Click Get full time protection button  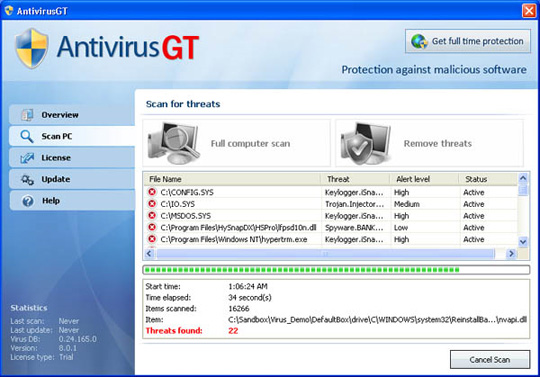pyautogui.click(x=468, y=41)
